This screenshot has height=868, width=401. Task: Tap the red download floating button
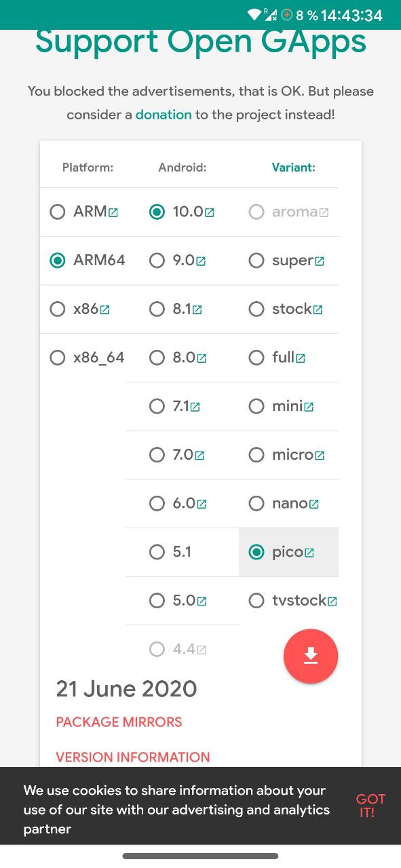[x=311, y=656]
